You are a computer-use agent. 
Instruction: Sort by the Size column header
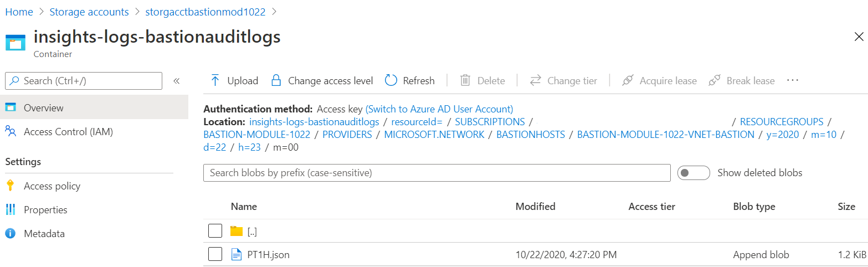(x=846, y=207)
